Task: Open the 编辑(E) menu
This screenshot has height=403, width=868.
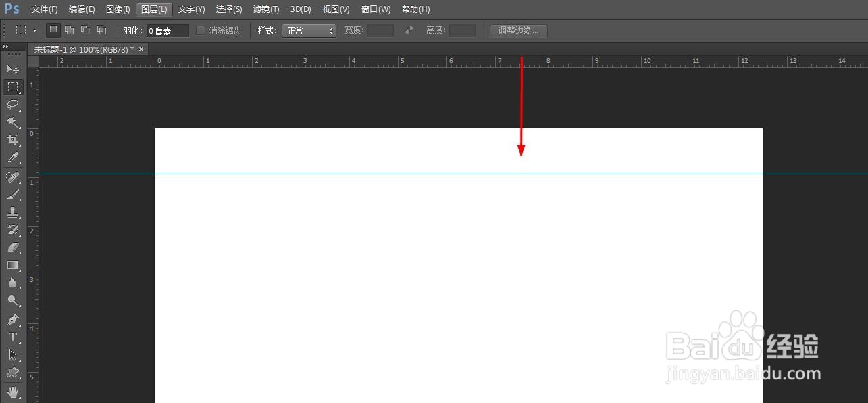Action: [82, 9]
